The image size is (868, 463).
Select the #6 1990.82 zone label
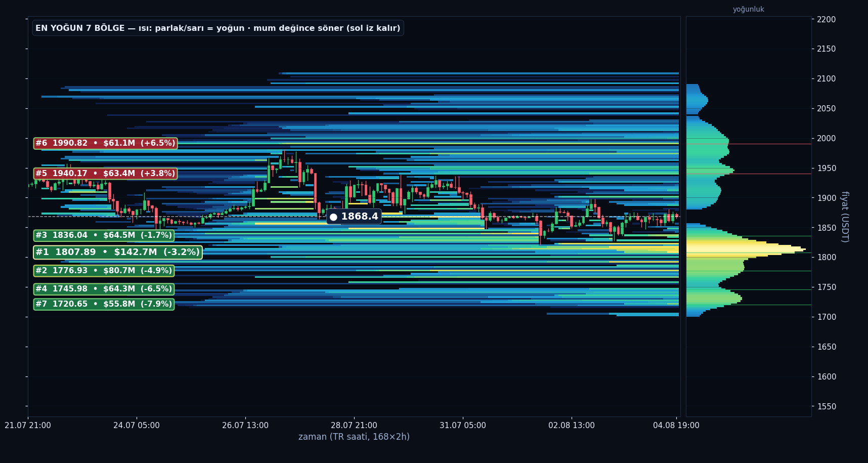[105, 143]
